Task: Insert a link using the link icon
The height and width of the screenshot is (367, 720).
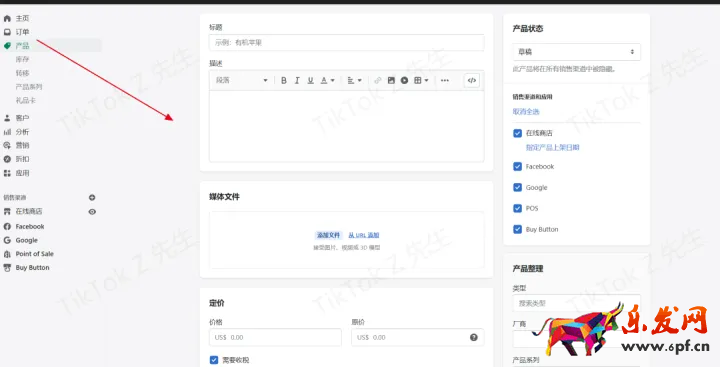Action: click(x=377, y=80)
